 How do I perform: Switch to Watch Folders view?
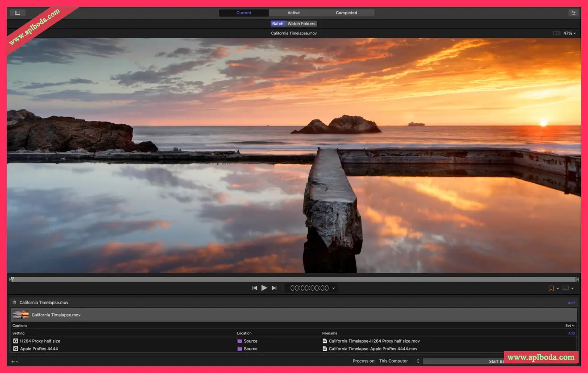301,24
